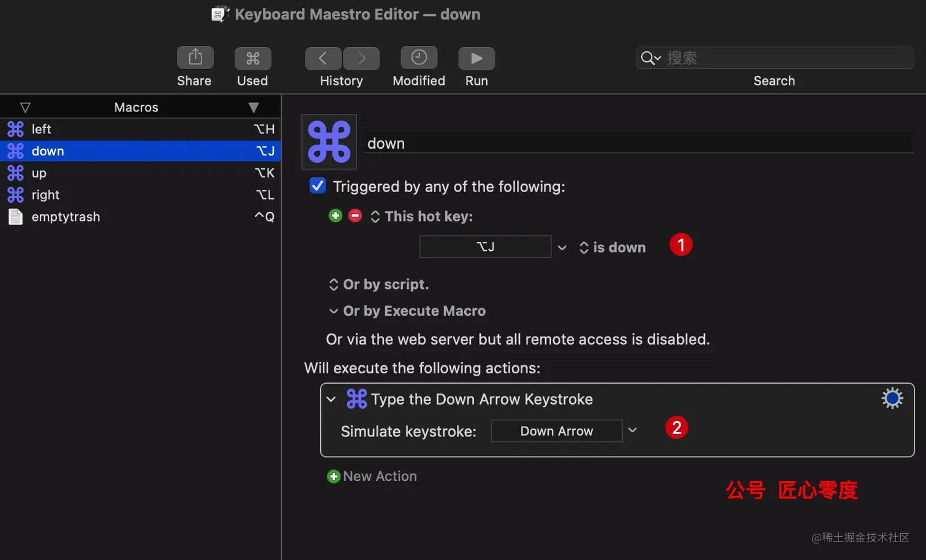Click the ^Q shortcut for emptytrash
The width and height of the screenshot is (926, 560).
click(265, 217)
